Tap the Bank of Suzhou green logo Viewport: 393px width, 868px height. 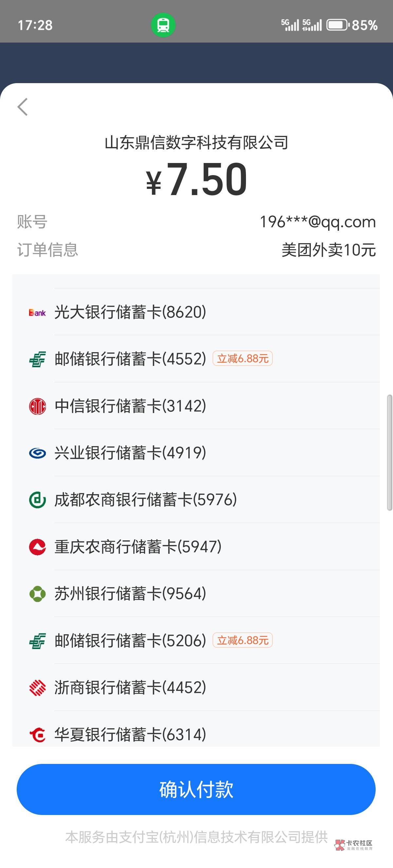click(37, 594)
